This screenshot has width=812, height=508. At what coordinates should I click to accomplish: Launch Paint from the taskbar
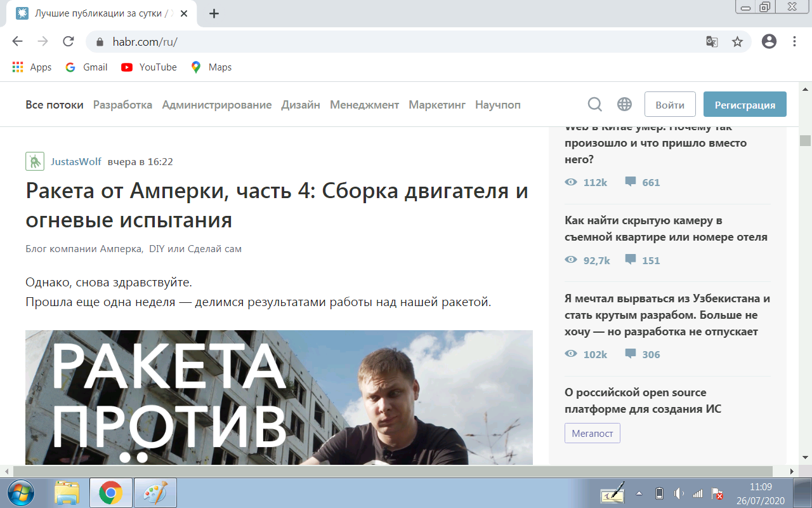(155, 492)
